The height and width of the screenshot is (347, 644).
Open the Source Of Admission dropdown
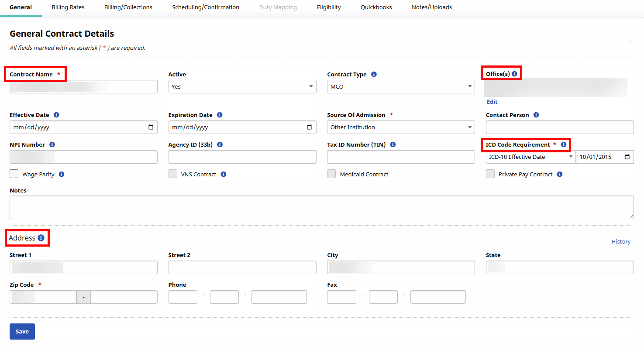click(x=400, y=127)
